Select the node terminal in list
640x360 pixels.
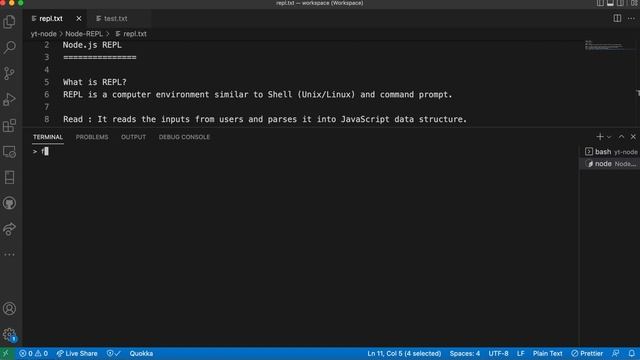(x=610, y=164)
